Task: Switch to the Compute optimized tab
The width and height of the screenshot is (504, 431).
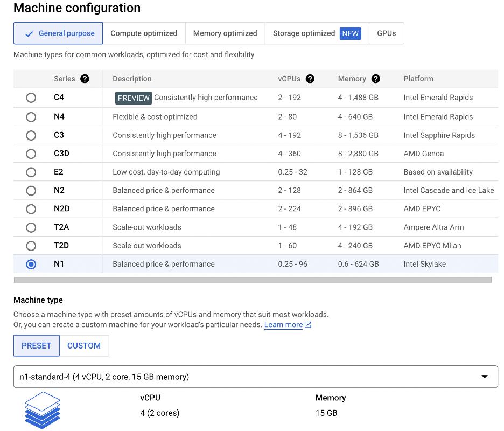Action: (144, 33)
